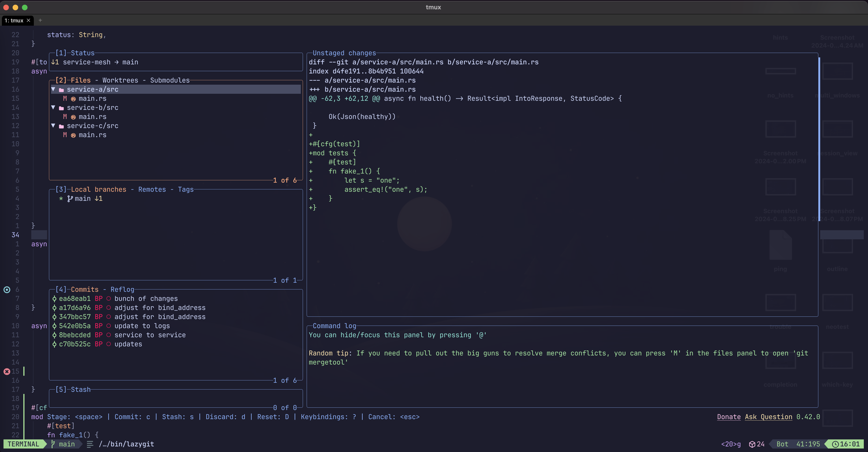Click the red error icon on line 15

7,372
